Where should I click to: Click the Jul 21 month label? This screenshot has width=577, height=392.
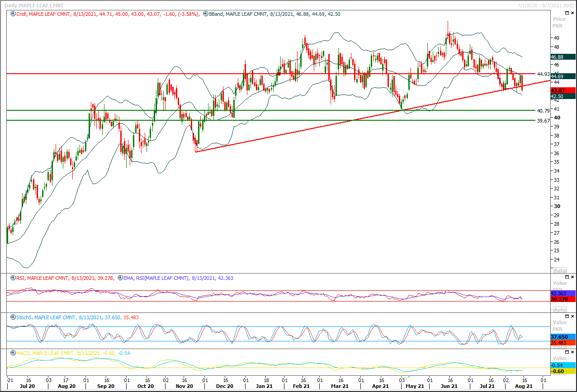(487, 387)
